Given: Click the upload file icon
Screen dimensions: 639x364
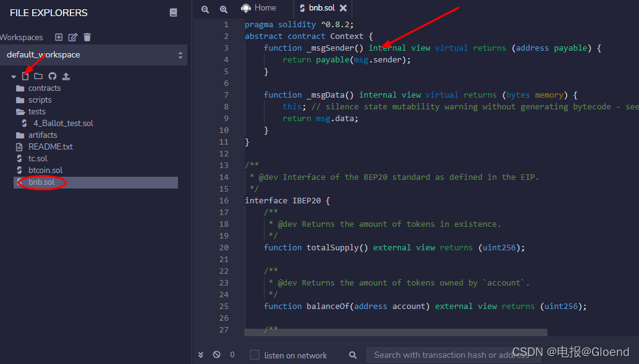Looking at the screenshot, I should (x=66, y=76).
